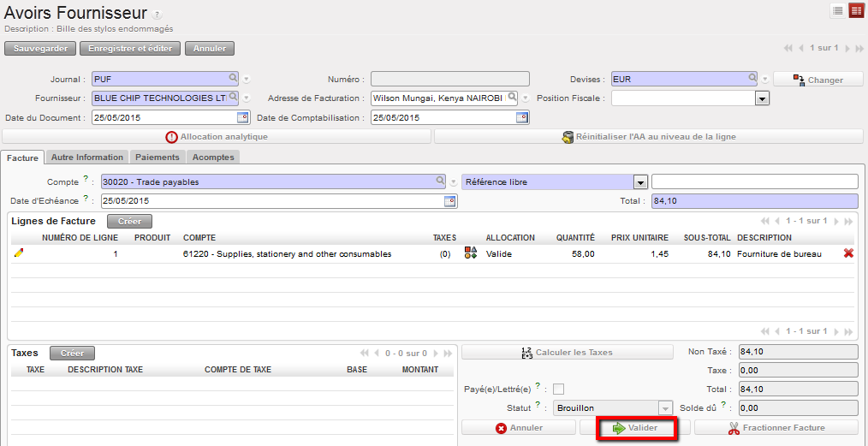
Task: Click the pencil edit icon on invoice line 1
Action: tap(19, 253)
